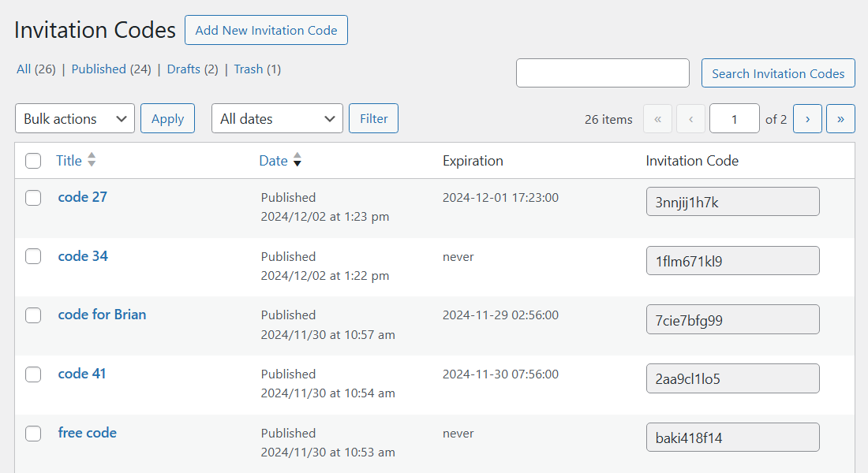868x473 pixels.
Task: Click Date column sort arrows icon
Action: tap(297, 160)
